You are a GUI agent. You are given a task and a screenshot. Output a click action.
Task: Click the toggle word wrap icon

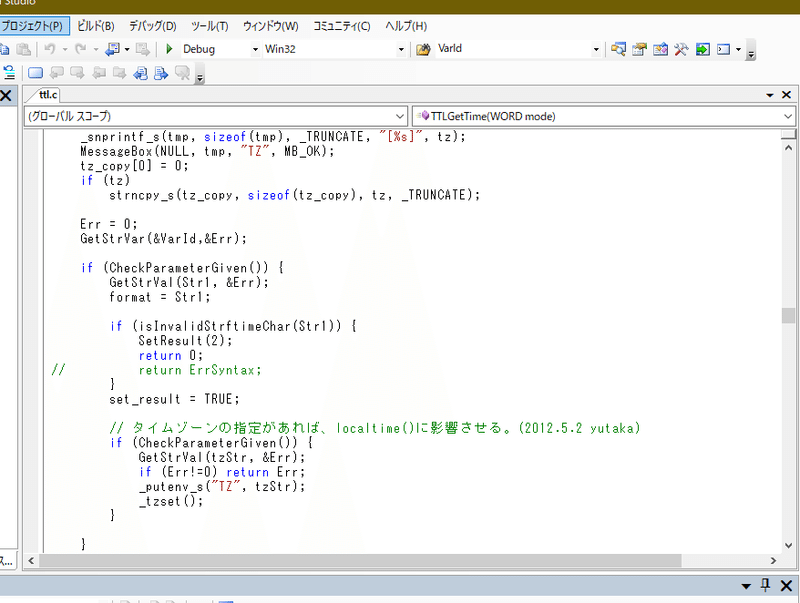[x=9, y=73]
